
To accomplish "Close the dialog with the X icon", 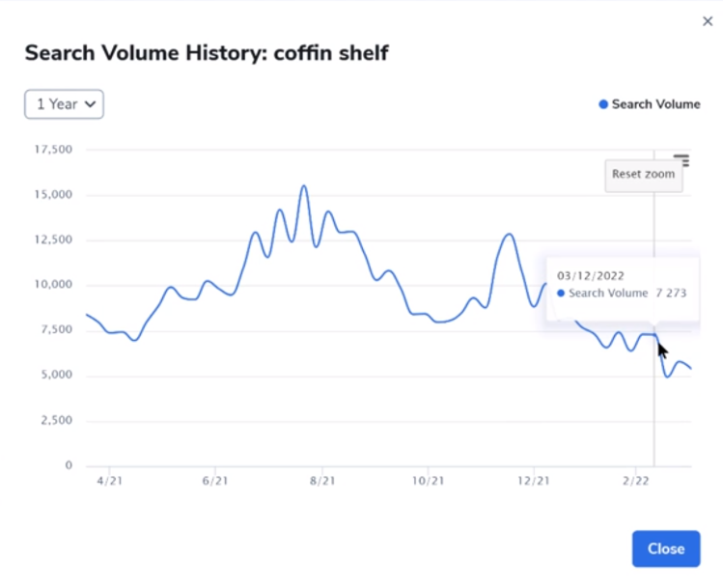I will point(708,21).
